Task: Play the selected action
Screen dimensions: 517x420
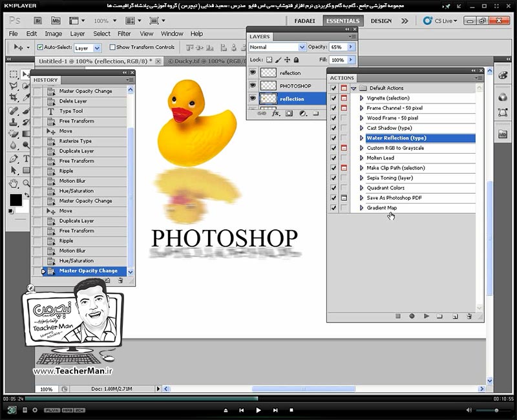Action: click(427, 316)
